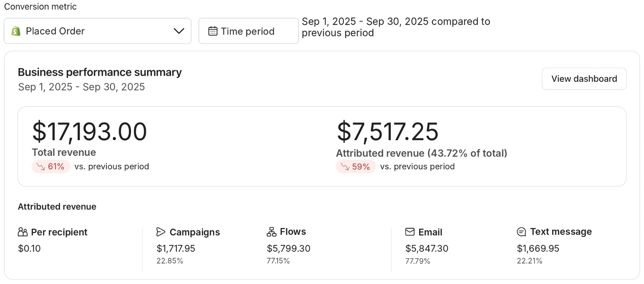Click the Conversion metric label
Screen dimensions: 644x284
point(40,6)
